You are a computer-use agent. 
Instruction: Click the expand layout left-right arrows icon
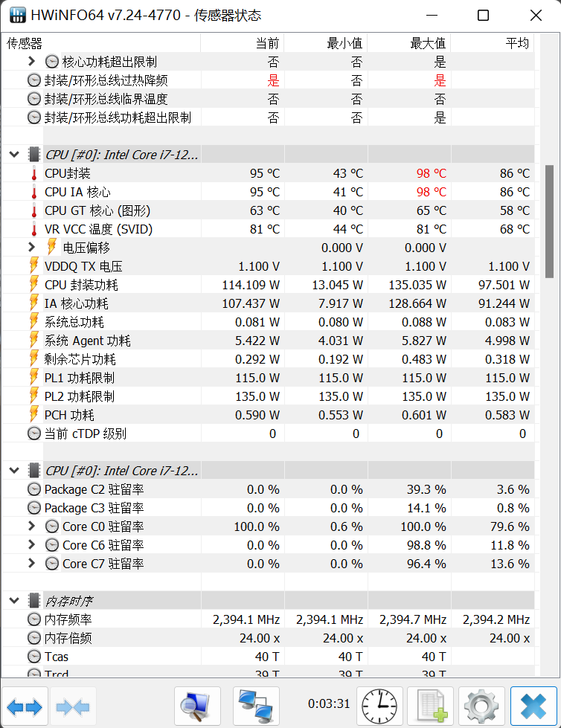pos(25,707)
